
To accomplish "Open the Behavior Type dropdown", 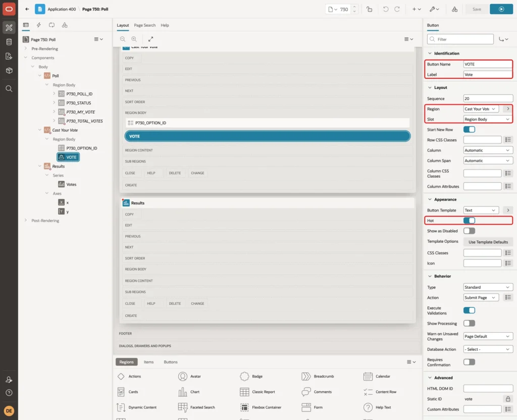I will click(488, 287).
